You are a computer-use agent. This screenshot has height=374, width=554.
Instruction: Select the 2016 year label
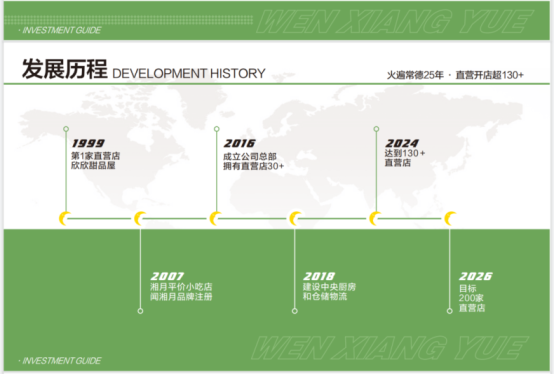click(239, 143)
